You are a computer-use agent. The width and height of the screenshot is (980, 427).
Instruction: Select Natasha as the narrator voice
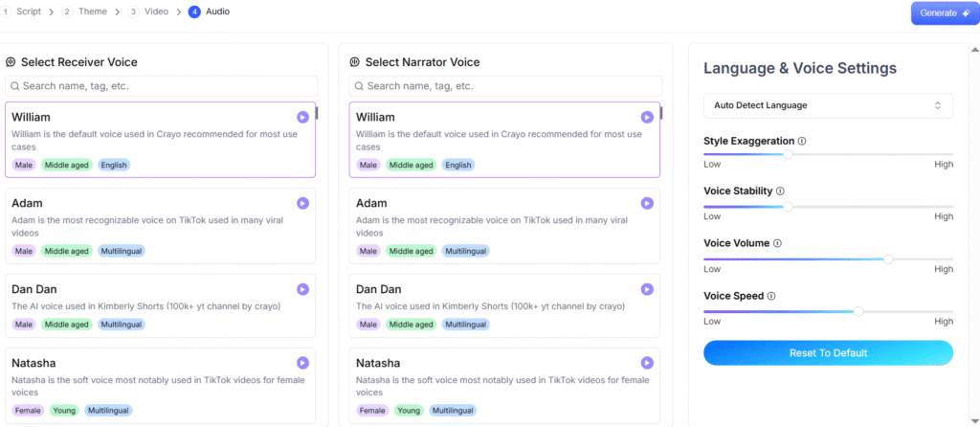pos(504,386)
